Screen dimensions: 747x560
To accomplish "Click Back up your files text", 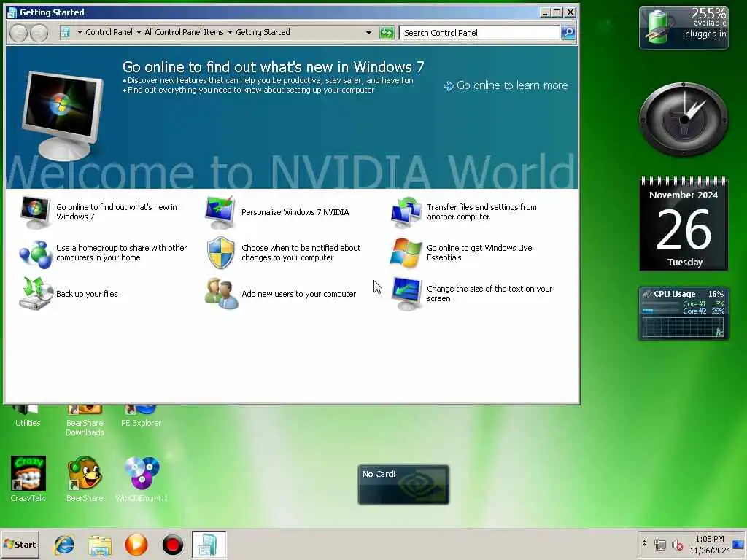I will click(88, 294).
